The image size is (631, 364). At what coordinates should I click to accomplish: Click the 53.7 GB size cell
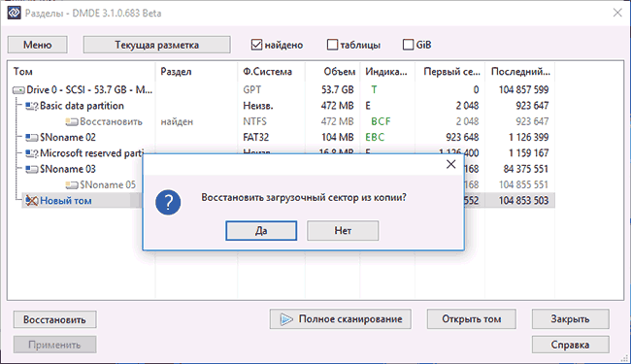tap(337, 90)
